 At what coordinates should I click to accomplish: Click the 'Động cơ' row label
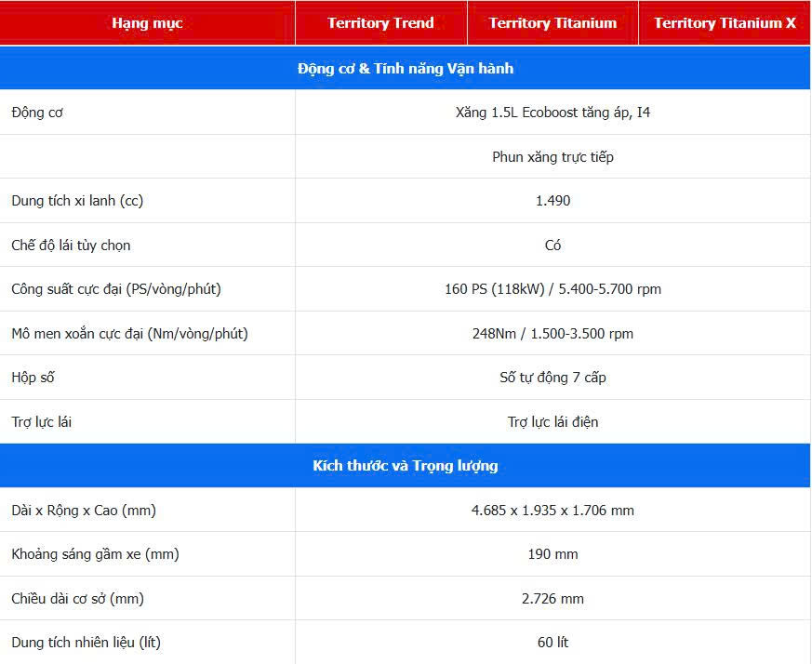click(x=37, y=113)
